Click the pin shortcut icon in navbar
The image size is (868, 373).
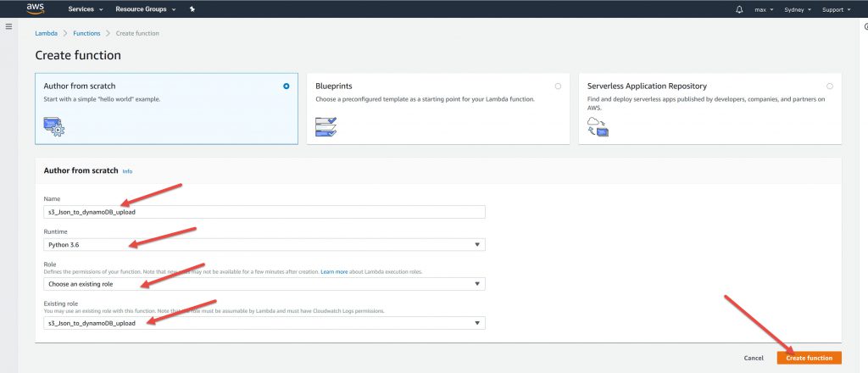[192, 9]
